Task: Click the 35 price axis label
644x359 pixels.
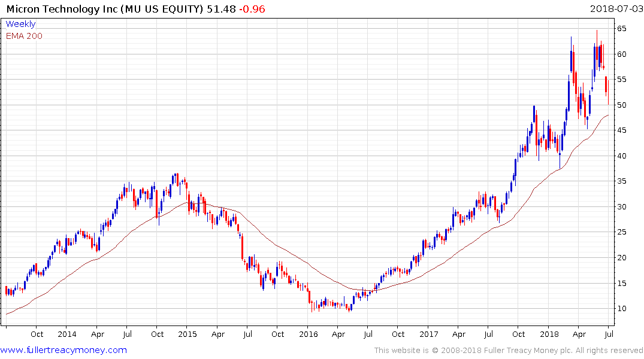Action: pyautogui.click(x=621, y=181)
